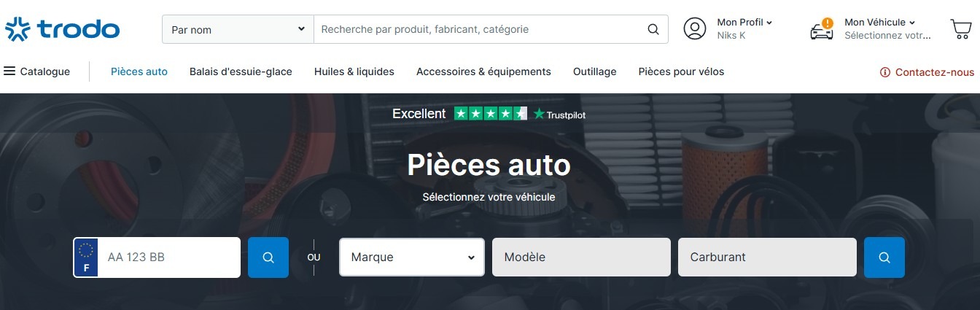Click the license plate search button
This screenshot has width=980, height=310.
(x=268, y=257)
